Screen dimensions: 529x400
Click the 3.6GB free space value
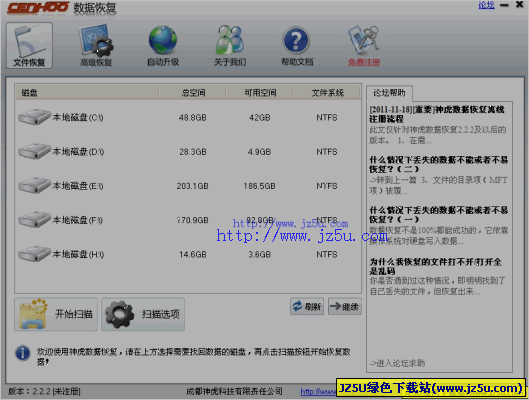coord(259,254)
